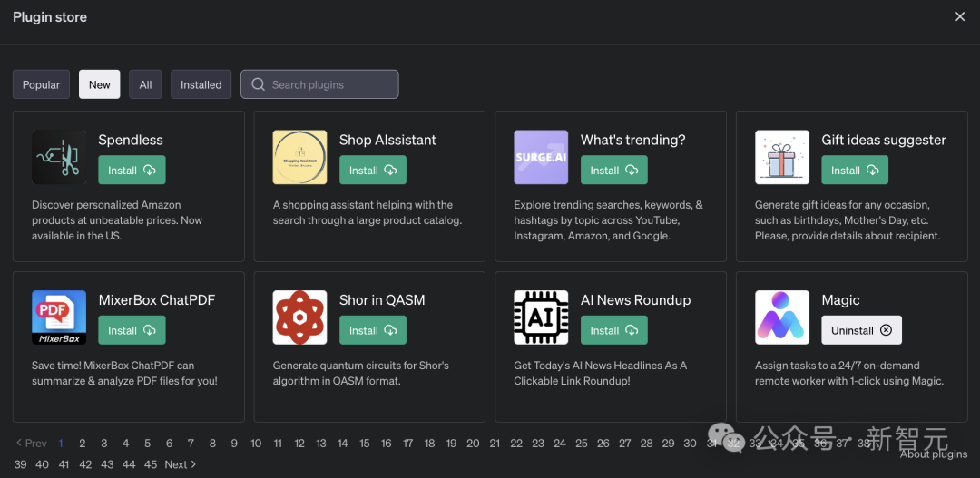Image resolution: width=980 pixels, height=478 pixels.
Task: Go to page 8
Action: (212, 443)
